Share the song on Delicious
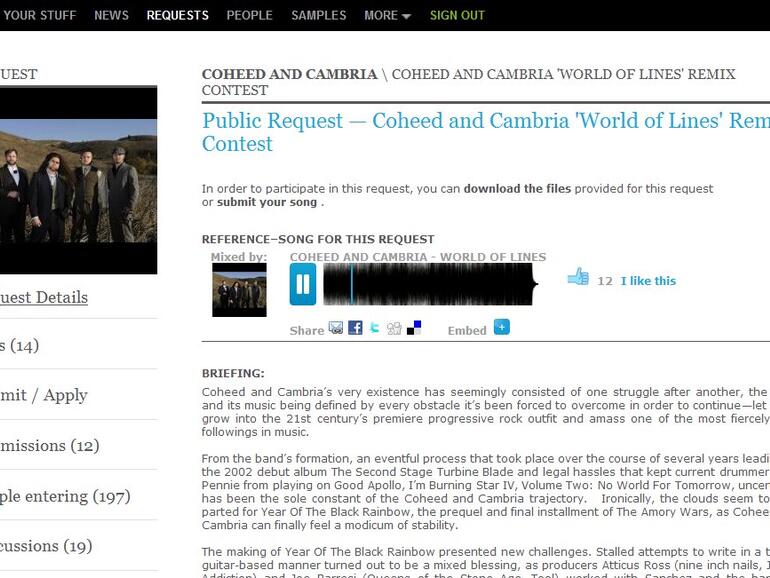The height and width of the screenshot is (578, 770). [414, 328]
